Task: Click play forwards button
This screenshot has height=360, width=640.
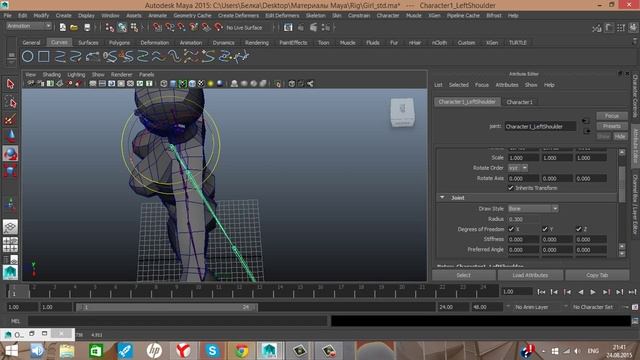Action: point(593,292)
